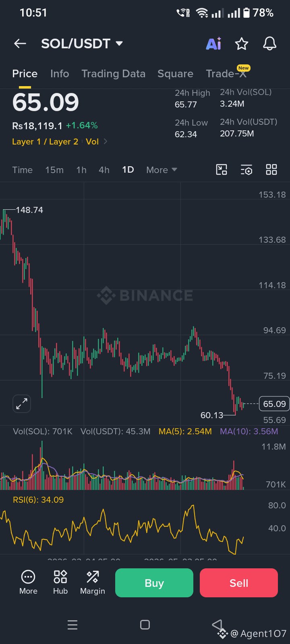Open the More circle menu at bottom
Screen dimensions: 290x644
click(28, 582)
